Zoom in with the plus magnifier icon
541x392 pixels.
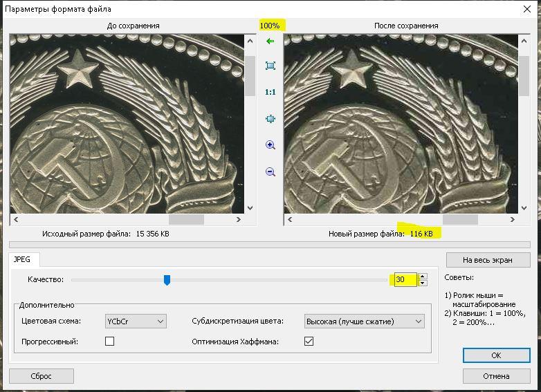270,145
